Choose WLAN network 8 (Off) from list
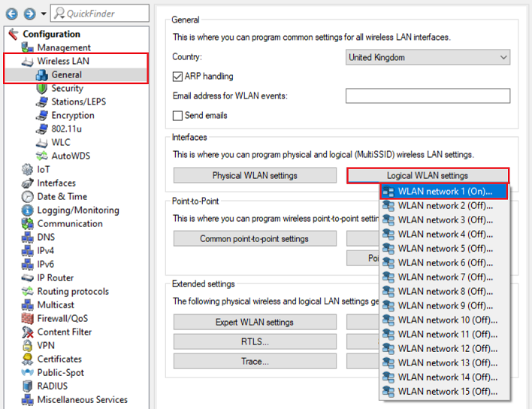 click(x=445, y=292)
